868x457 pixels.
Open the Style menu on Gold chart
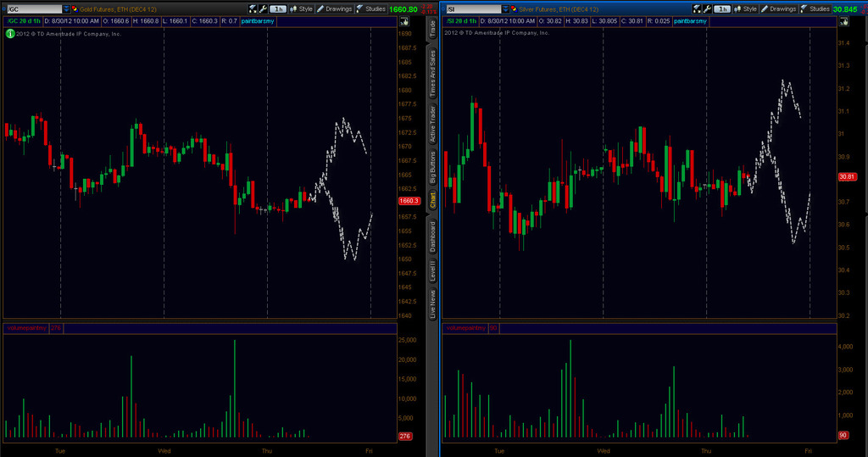point(301,8)
